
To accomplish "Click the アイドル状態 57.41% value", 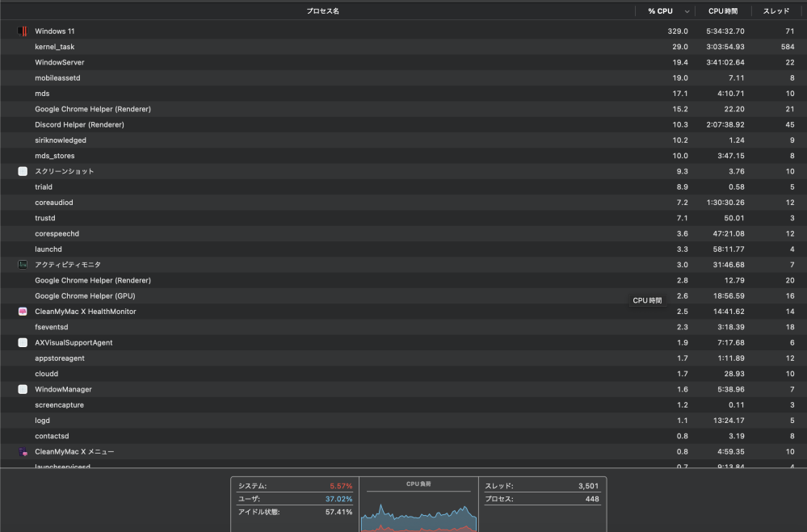I will (x=338, y=512).
